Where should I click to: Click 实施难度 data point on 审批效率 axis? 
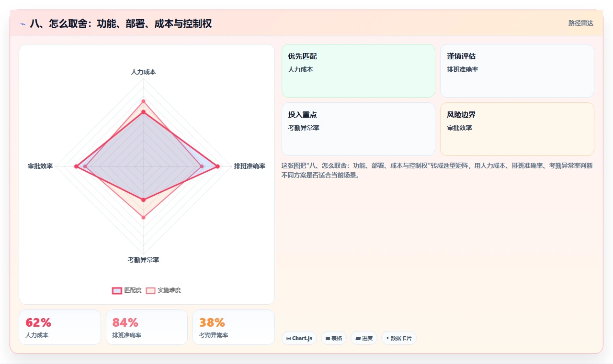[85, 166]
